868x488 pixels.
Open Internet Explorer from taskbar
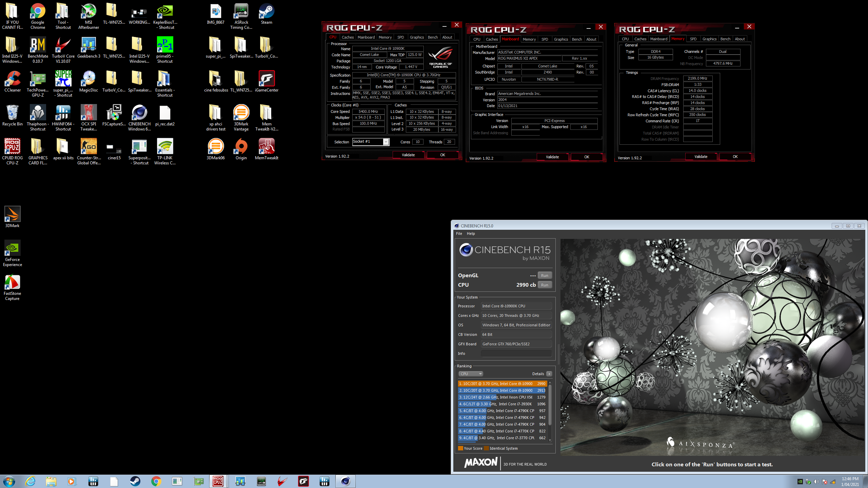click(x=30, y=481)
